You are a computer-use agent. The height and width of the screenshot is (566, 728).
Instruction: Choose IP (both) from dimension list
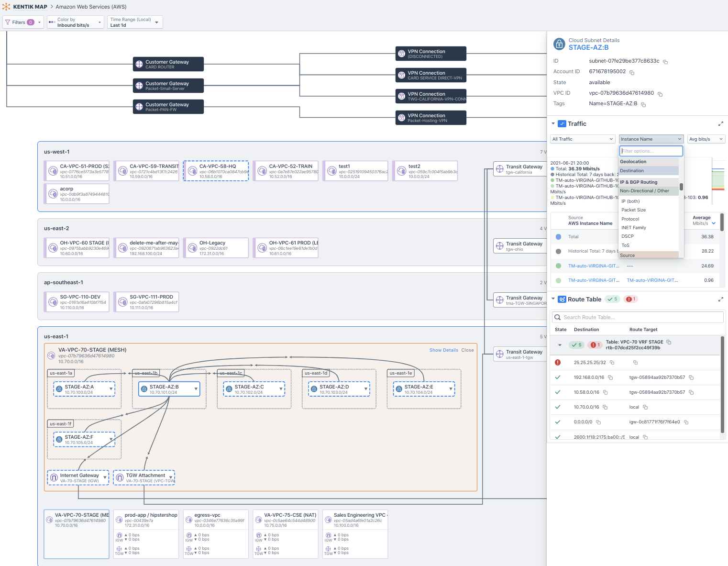tap(649, 201)
